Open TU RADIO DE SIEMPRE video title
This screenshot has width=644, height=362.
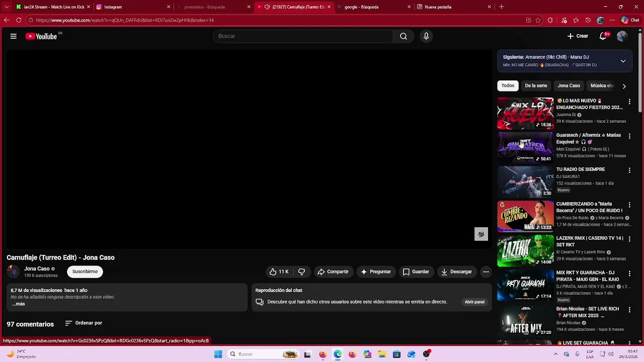(581, 169)
